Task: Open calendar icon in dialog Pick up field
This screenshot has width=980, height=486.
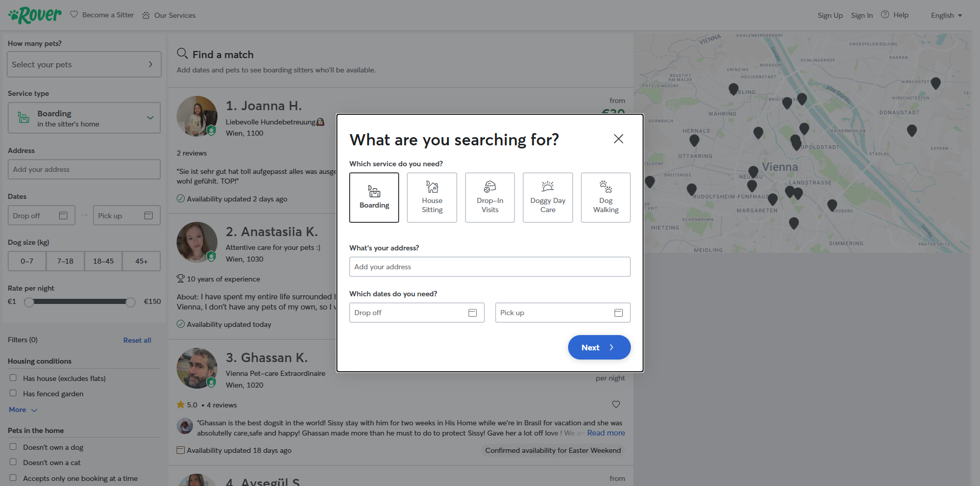Action: tap(618, 313)
